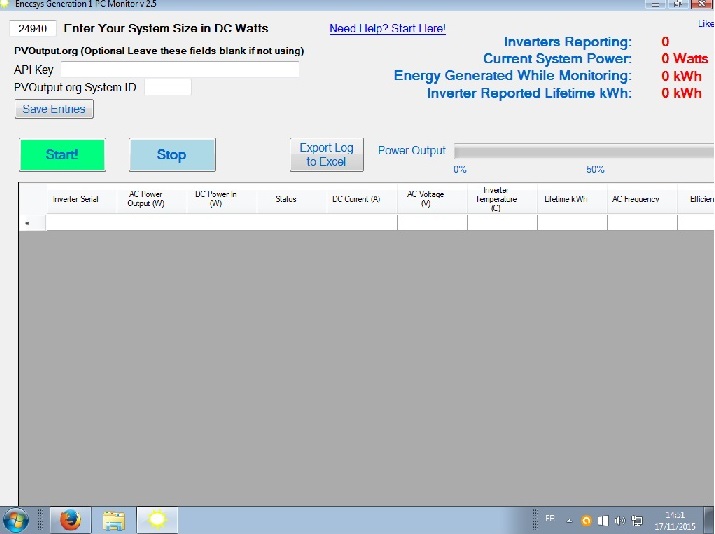Click the orange update tray icon

[x=586, y=520]
